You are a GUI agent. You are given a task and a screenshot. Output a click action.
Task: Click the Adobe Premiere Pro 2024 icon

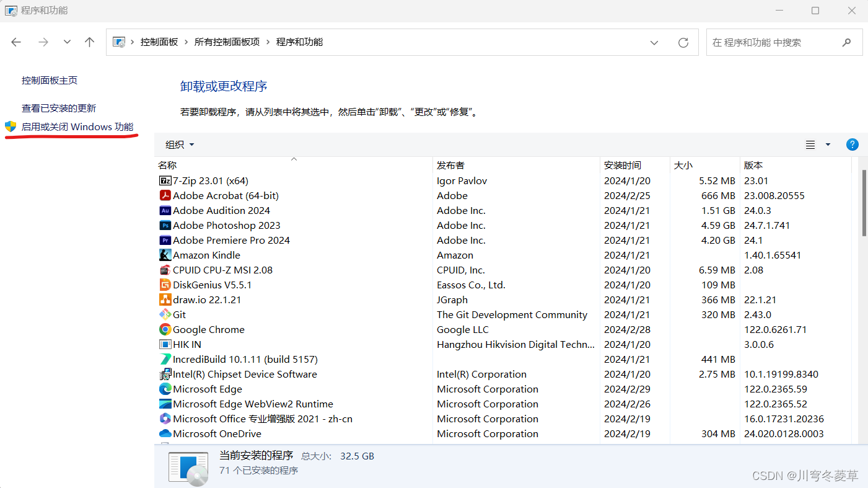165,241
